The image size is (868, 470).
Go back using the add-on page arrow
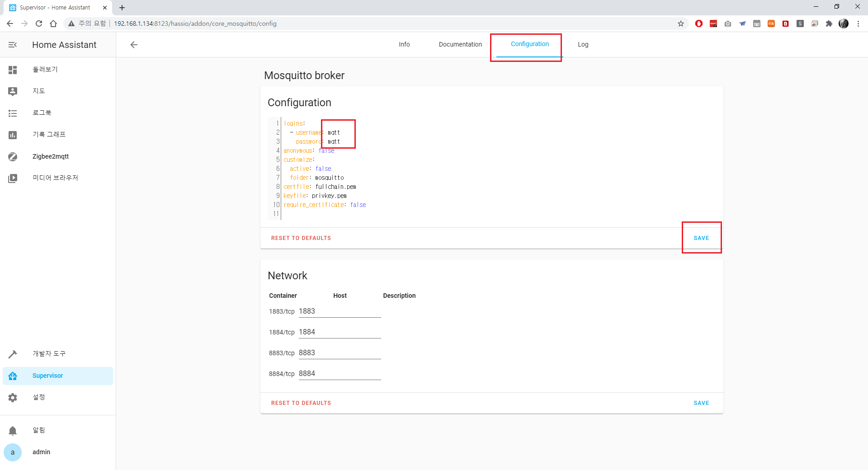coord(134,44)
